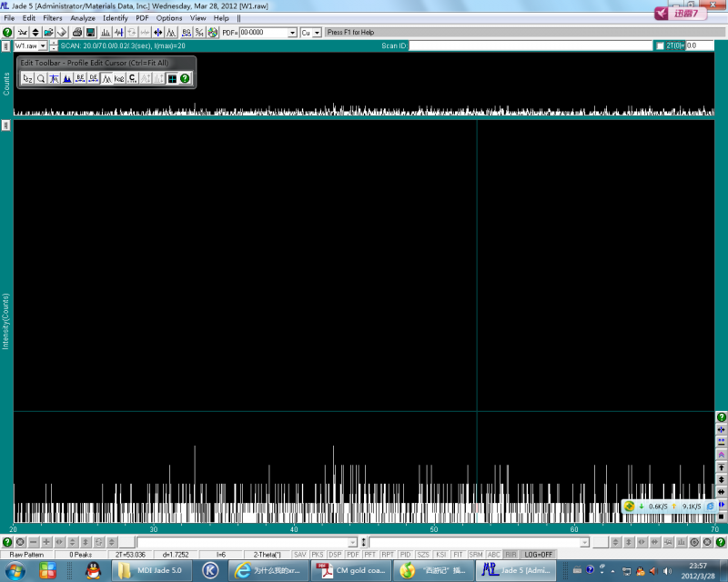Select the DE edit tool in Edit Toolbar
This screenshot has height=582, width=728.
94,78
